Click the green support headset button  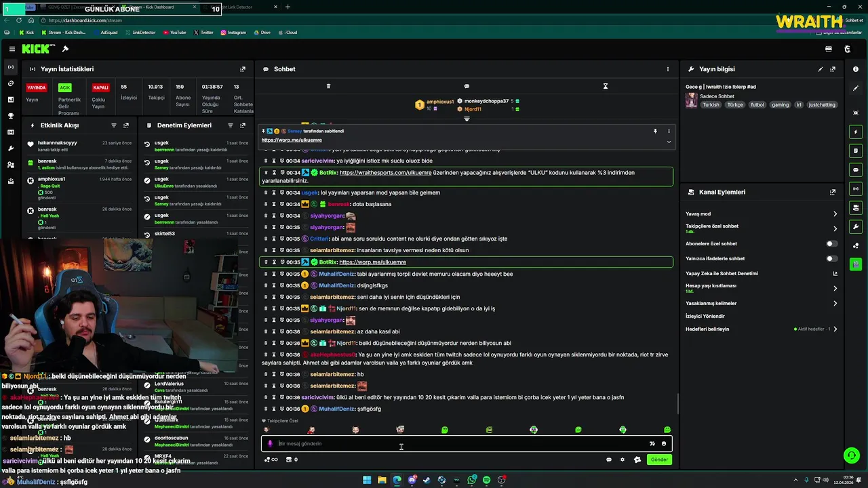click(851, 455)
